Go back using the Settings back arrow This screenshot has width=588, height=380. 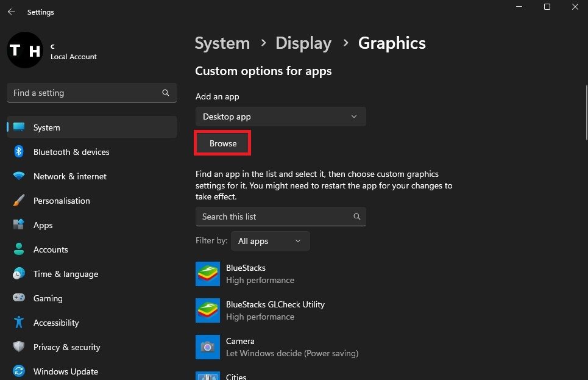tap(12, 12)
